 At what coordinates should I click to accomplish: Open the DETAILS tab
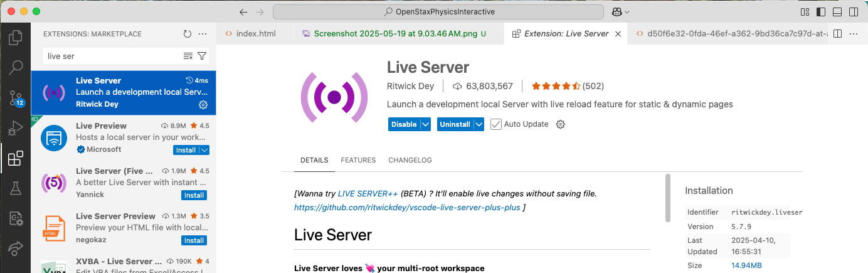pyautogui.click(x=314, y=160)
